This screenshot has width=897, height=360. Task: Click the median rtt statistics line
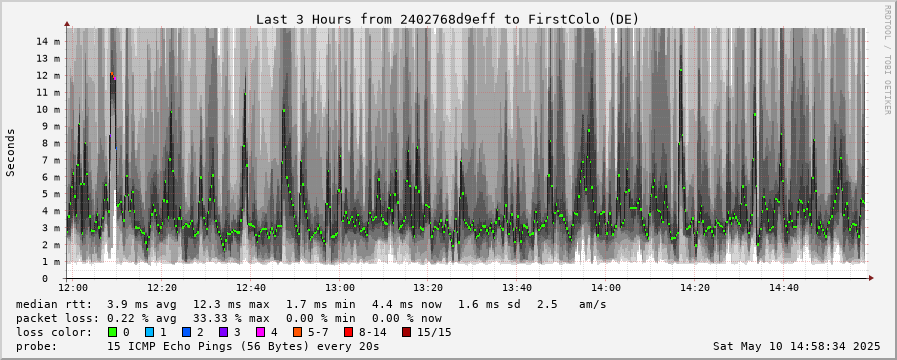pyautogui.click(x=311, y=305)
